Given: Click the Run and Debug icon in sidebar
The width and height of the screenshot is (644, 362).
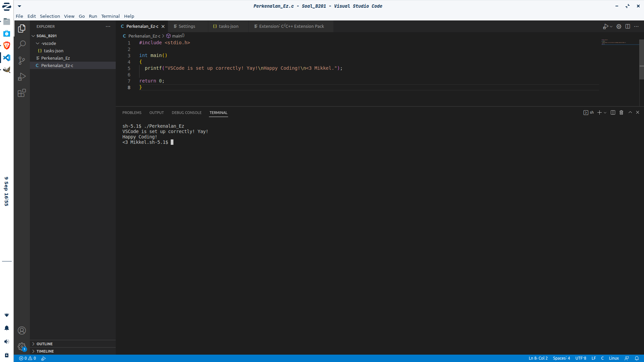Looking at the screenshot, I should tap(22, 77).
